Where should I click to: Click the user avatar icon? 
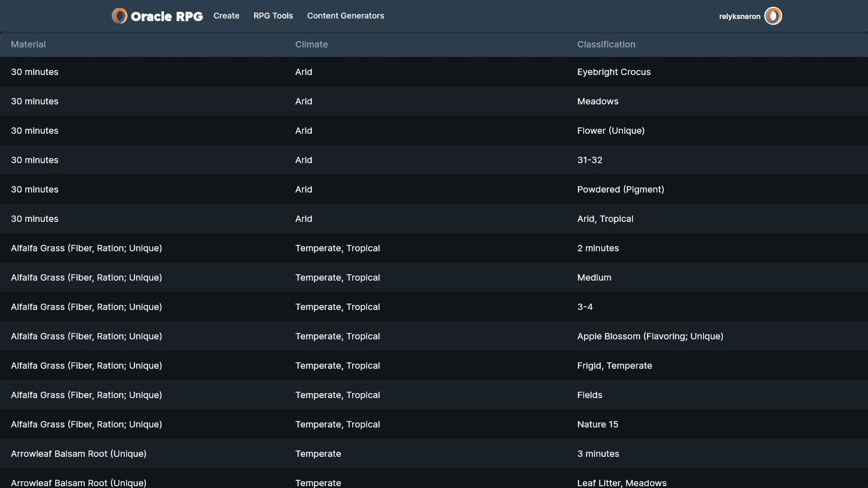(773, 16)
